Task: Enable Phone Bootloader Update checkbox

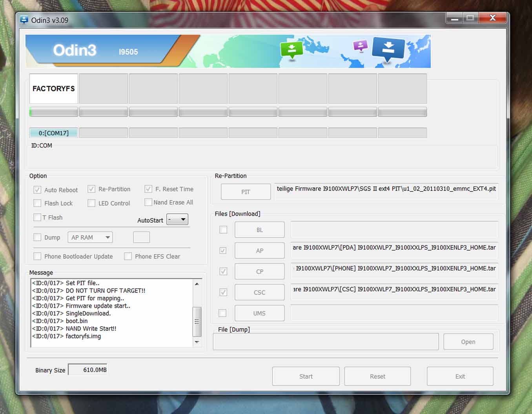Action: [37, 256]
